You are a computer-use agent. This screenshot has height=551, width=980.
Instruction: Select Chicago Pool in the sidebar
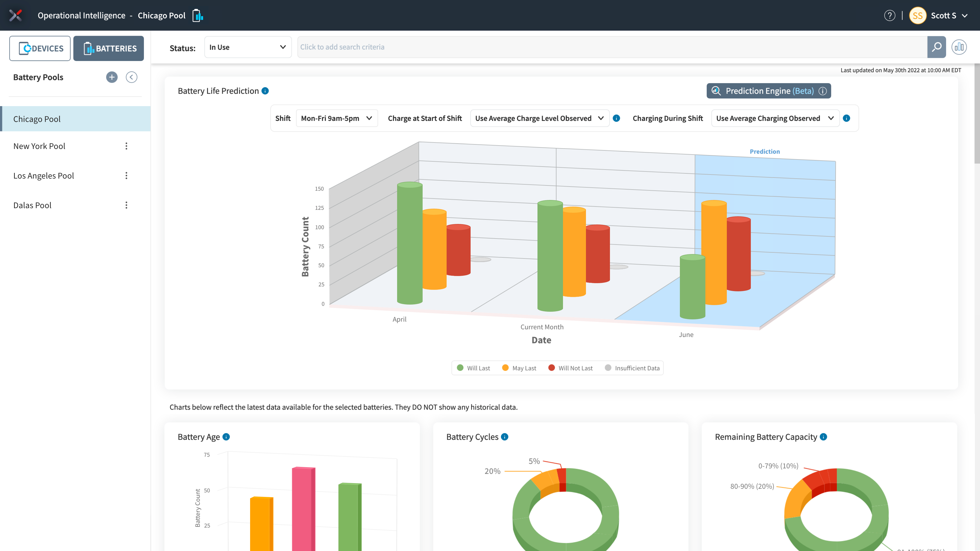point(75,119)
